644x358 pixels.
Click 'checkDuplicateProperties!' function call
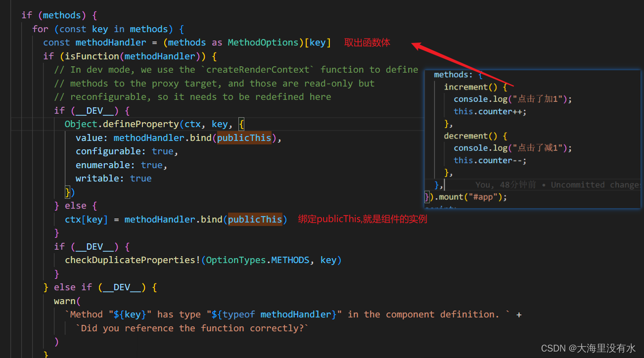click(133, 260)
